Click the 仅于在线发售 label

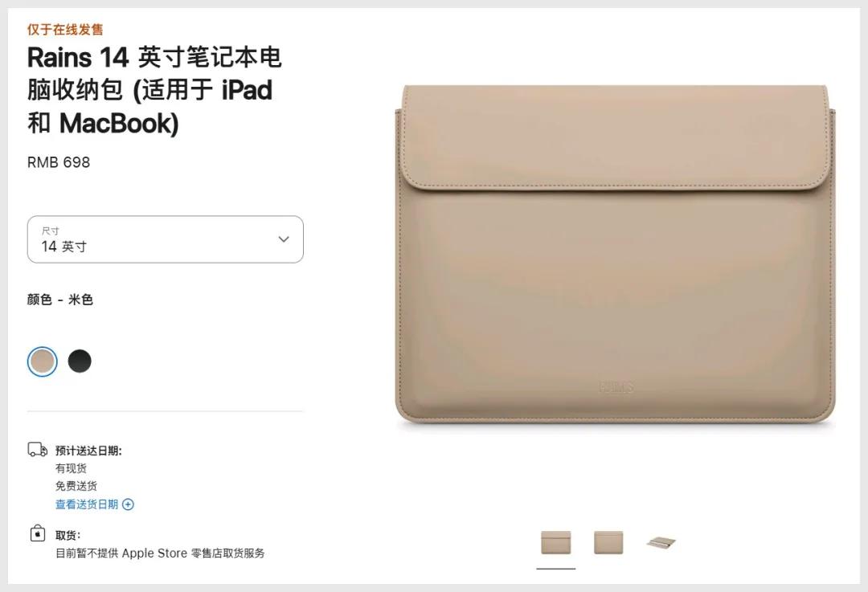click(x=65, y=30)
